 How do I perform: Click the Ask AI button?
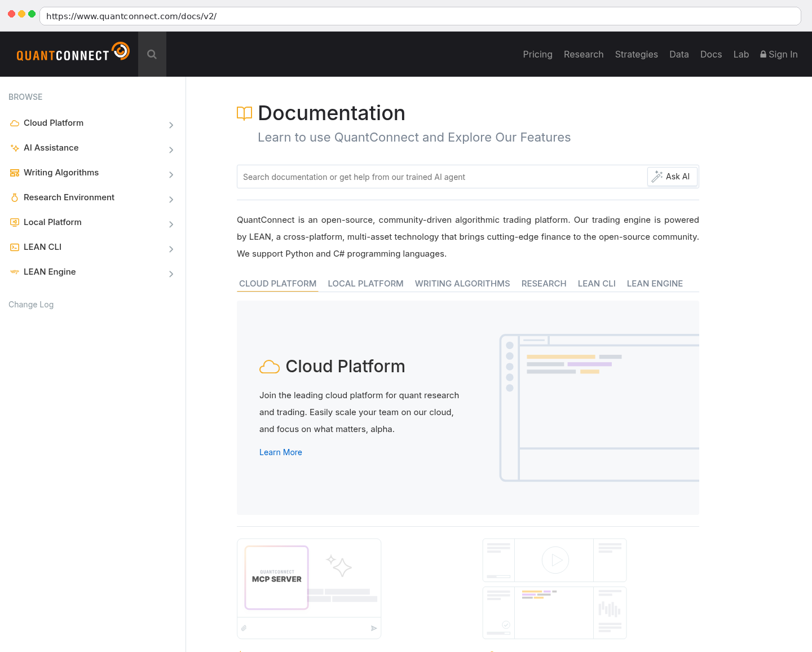tap(672, 177)
